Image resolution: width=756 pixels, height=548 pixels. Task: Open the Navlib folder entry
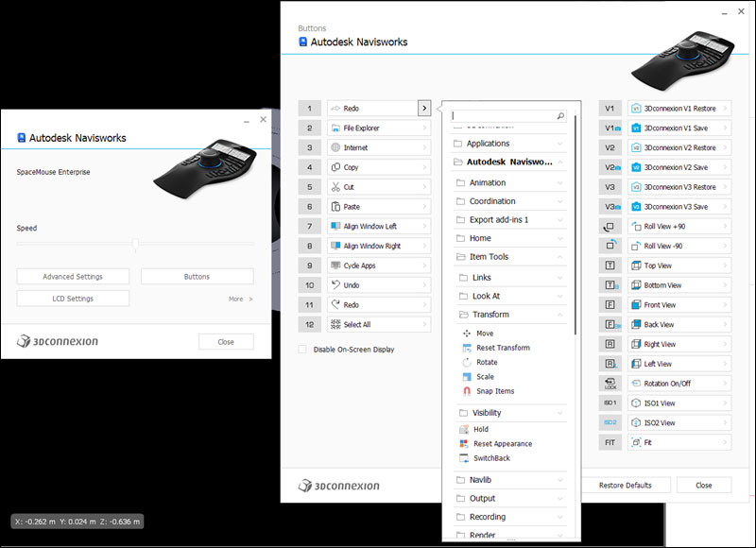[x=510, y=480]
